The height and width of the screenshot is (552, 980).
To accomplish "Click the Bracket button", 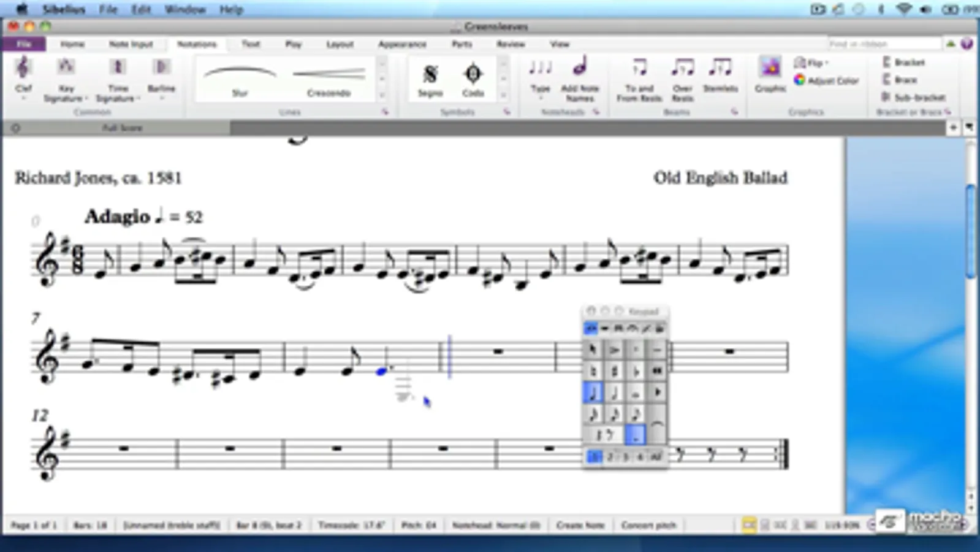I will (903, 63).
